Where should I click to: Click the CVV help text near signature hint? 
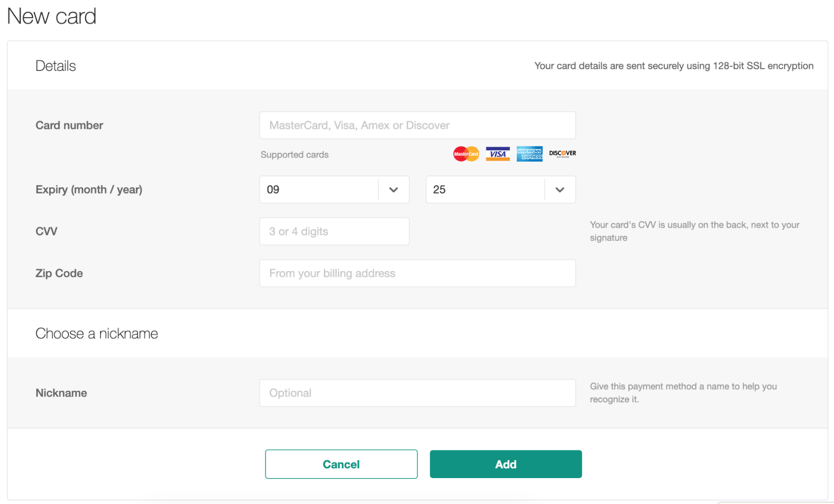click(694, 231)
